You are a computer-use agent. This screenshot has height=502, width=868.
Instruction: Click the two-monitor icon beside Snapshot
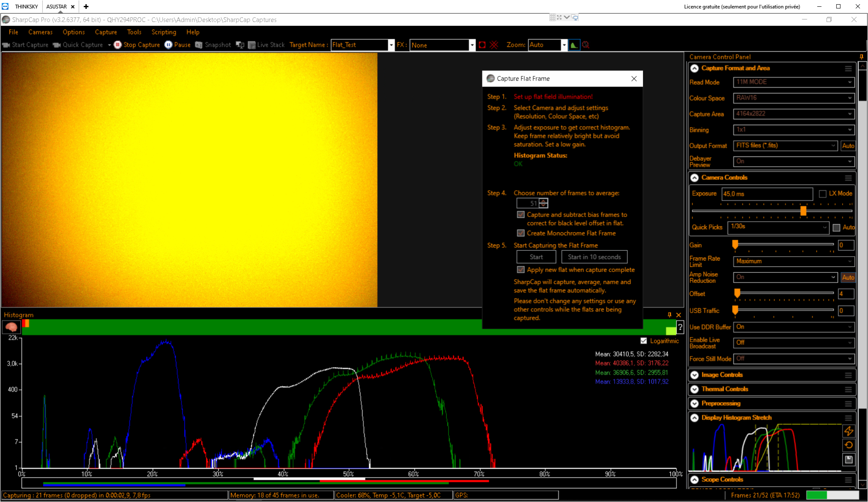coord(240,45)
